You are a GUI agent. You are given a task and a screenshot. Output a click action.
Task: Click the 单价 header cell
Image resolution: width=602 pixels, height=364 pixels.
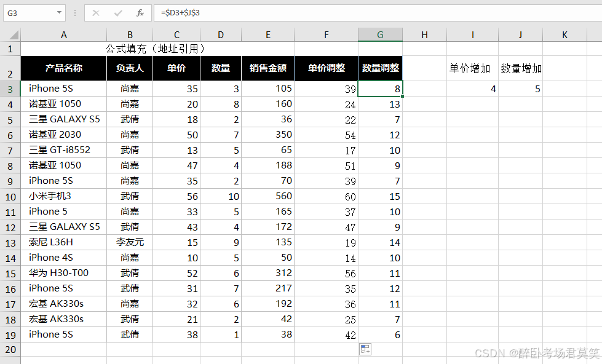pyautogui.click(x=176, y=68)
